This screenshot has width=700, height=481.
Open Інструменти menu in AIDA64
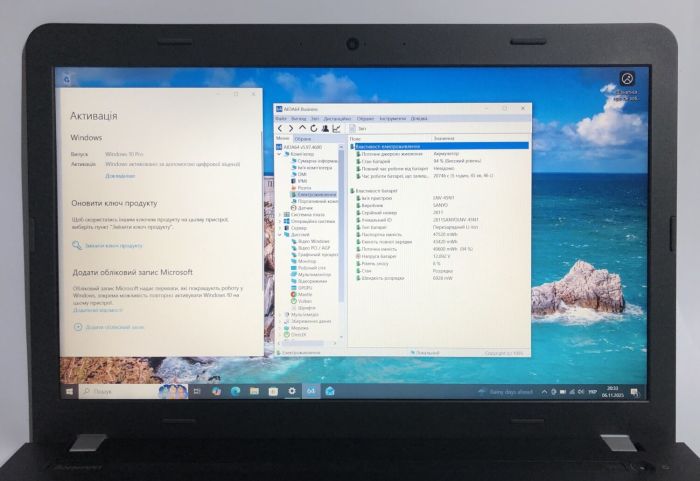click(392, 119)
